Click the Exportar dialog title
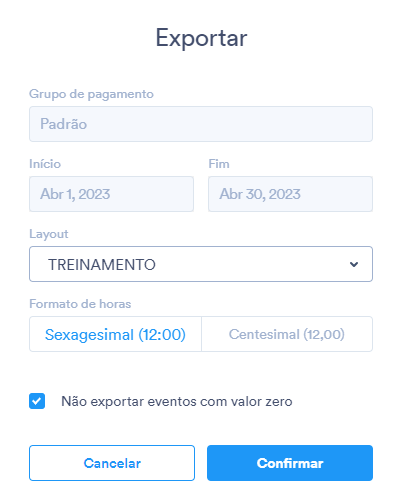Viewport: 395px width, 500px height. [x=201, y=38]
